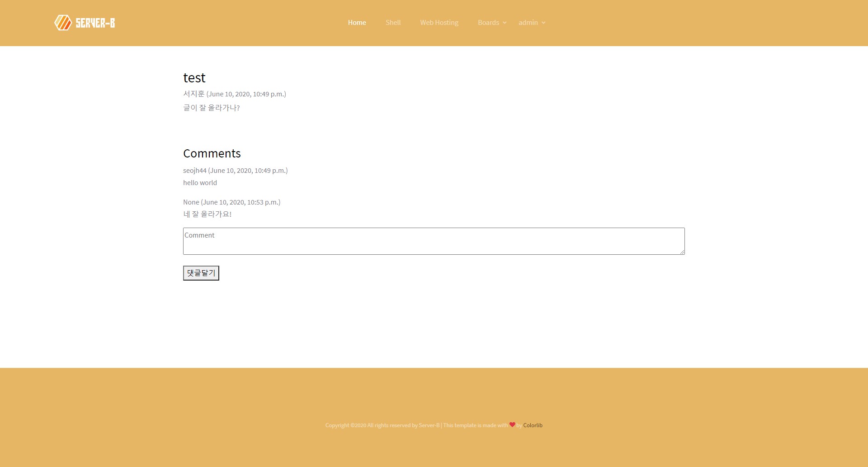This screenshot has height=467, width=868.
Task: Open the Home menu item
Action: click(357, 23)
